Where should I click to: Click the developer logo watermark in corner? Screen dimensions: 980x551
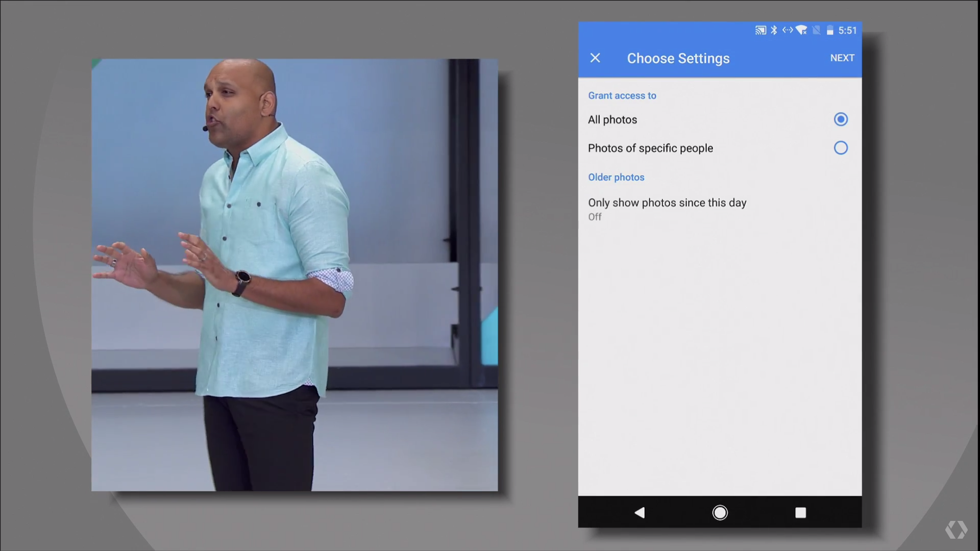click(955, 530)
